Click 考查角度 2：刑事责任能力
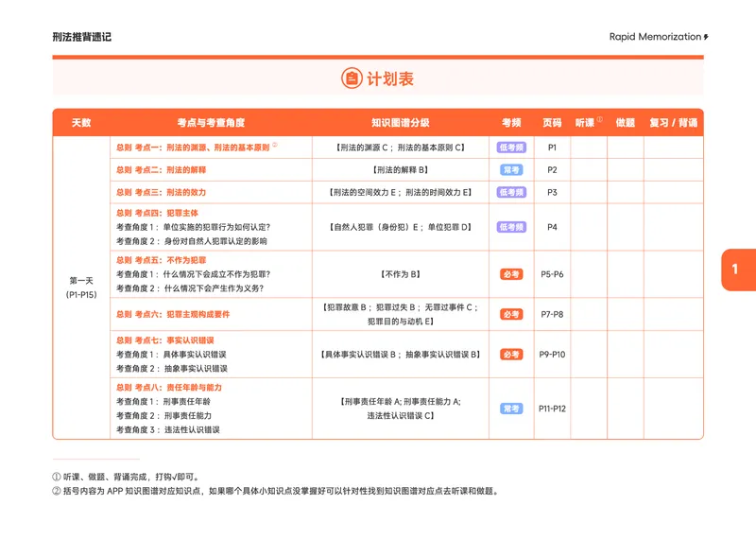This screenshot has width=756, height=540. point(163,415)
